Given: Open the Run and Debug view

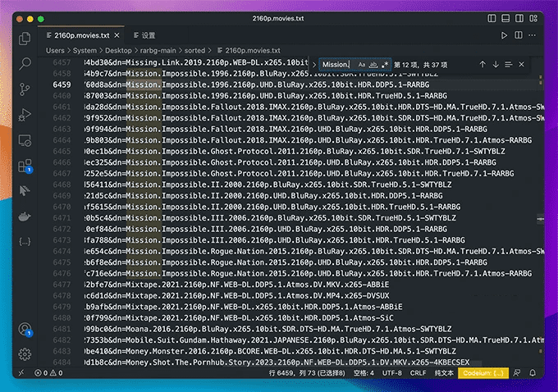Looking at the screenshot, I should coord(25,114).
